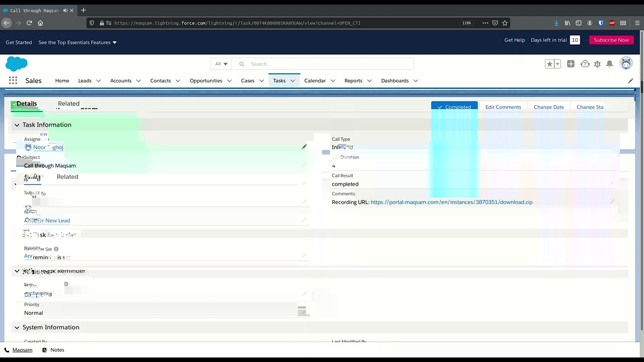This screenshot has width=644, height=362.
Task: Click the browser address bar
Action: pyautogui.click(x=284, y=23)
